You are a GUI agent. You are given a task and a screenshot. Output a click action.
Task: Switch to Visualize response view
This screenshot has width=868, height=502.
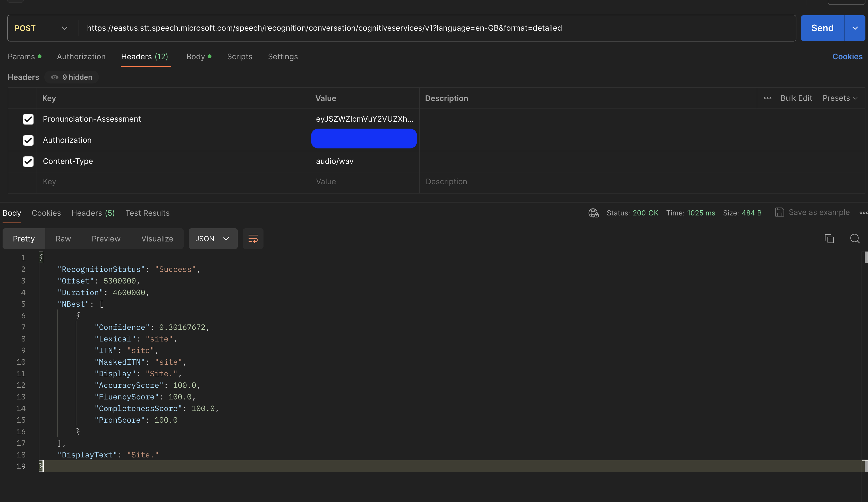157,239
